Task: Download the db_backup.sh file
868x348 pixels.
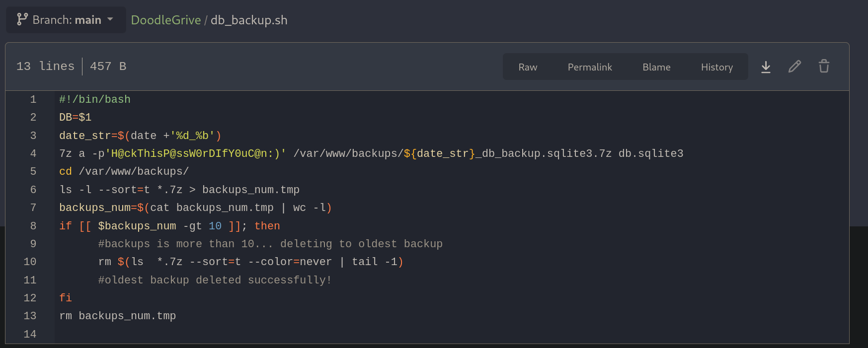Action: 766,67
